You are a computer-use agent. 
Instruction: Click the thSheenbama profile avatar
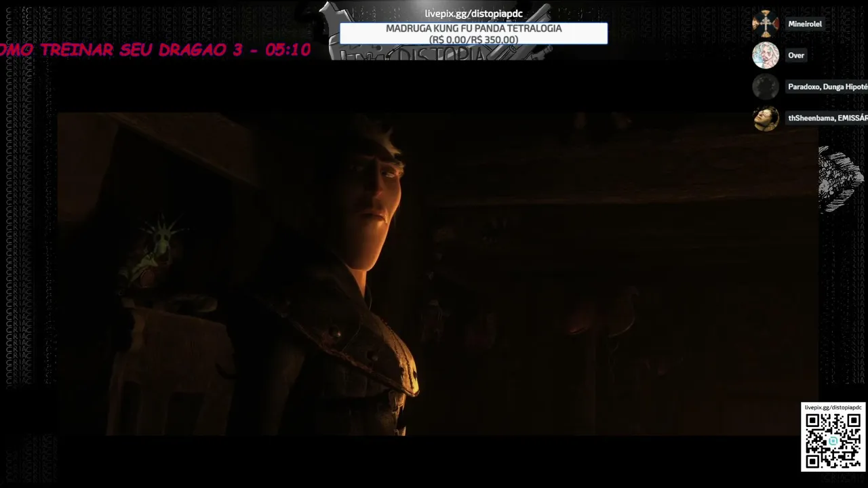(766, 118)
